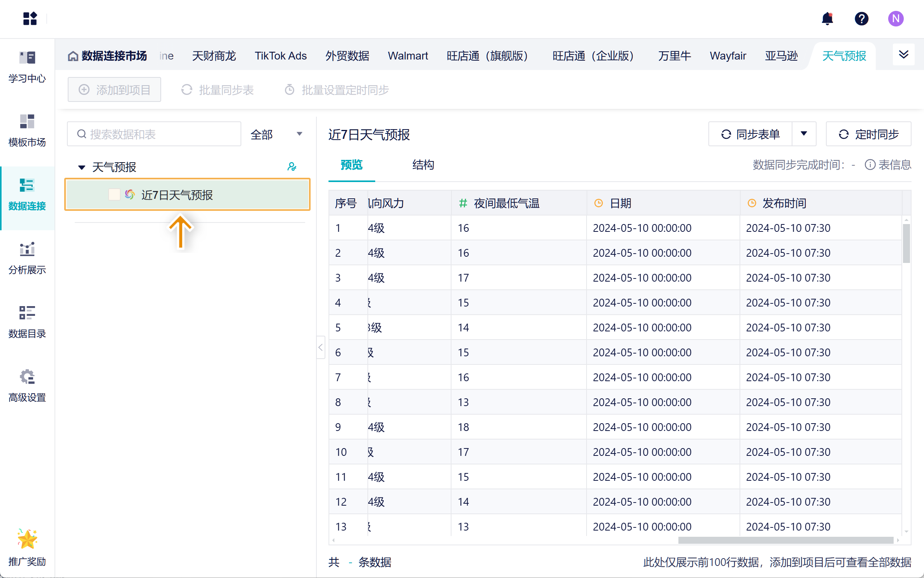Click permission icon next to 天气预报 group
This screenshot has height=578, width=924.
292,167
